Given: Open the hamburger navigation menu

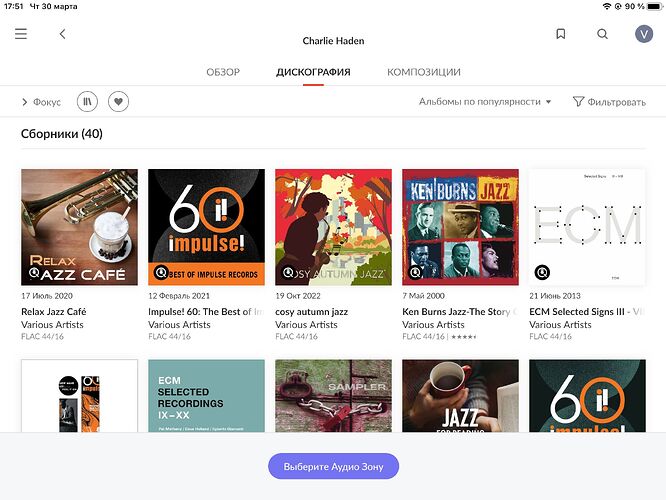Looking at the screenshot, I should pyautogui.click(x=21, y=34).
